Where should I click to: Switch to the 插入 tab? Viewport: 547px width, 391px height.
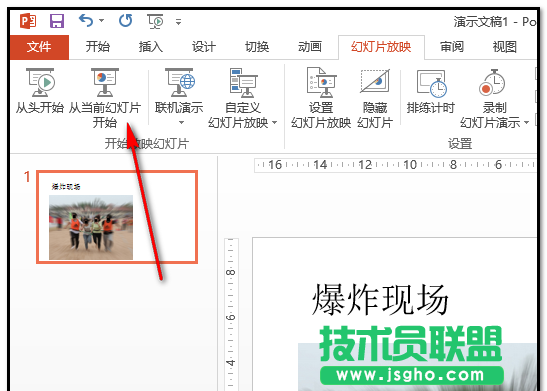coord(151,47)
